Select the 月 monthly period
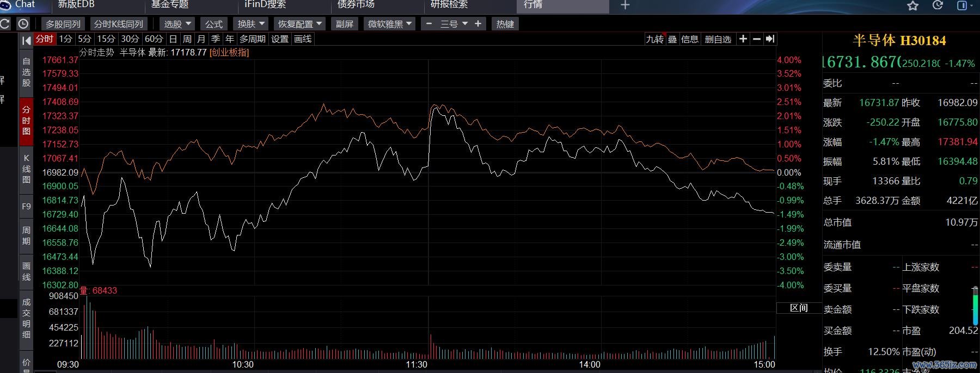 coord(201,39)
